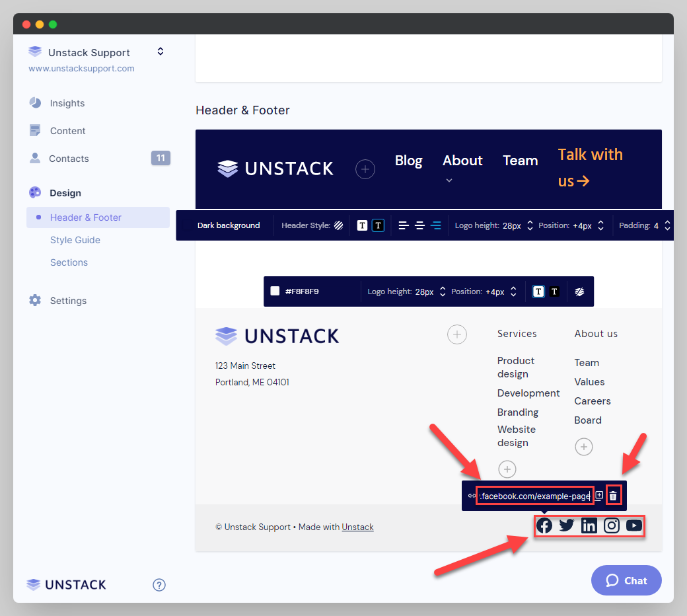The image size is (687, 616).
Task: Follow the Unstack link in footer
Action: [357, 527]
